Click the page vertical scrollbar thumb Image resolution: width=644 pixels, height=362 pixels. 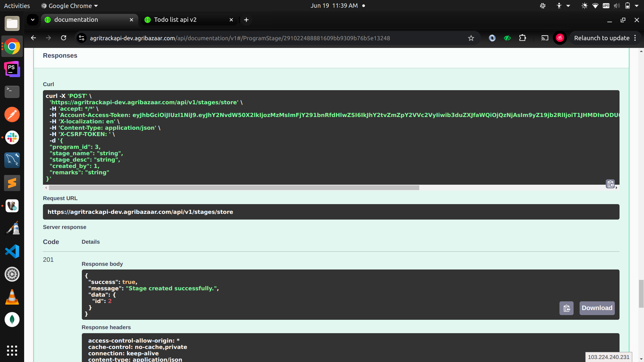tap(641, 294)
